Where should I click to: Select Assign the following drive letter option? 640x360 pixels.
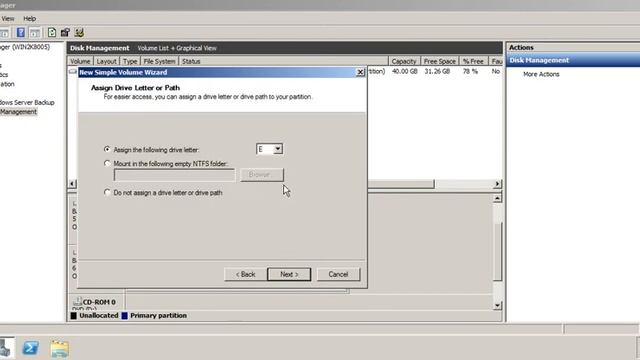(x=107, y=149)
